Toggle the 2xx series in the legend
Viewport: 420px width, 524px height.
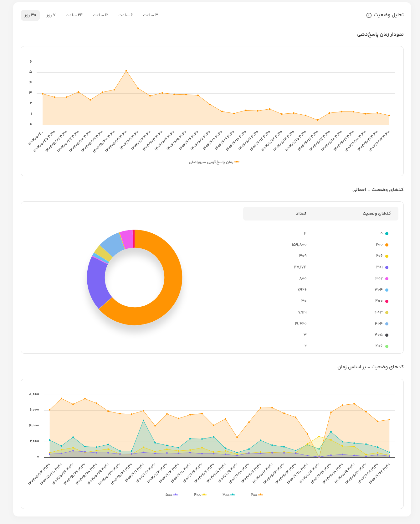(x=257, y=495)
